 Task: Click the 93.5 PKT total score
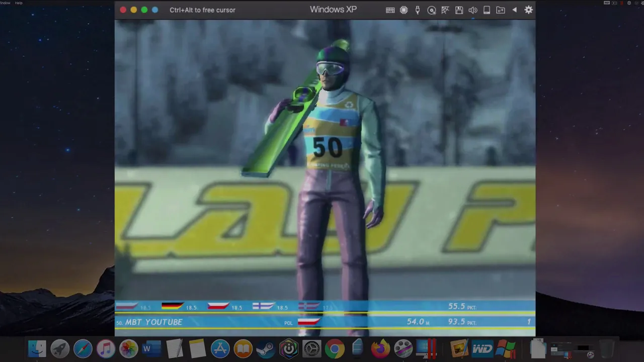(x=462, y=322)
